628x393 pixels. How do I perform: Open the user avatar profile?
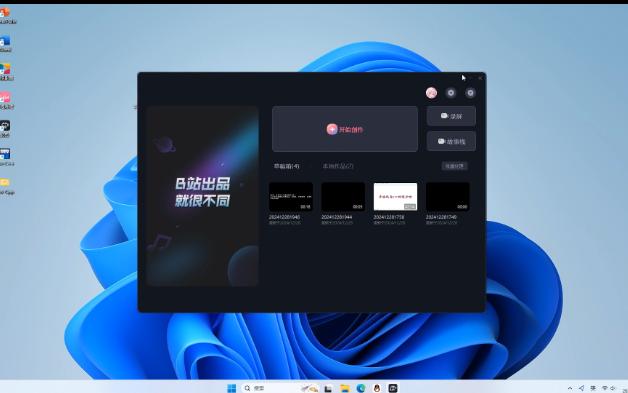pos(431,93)
